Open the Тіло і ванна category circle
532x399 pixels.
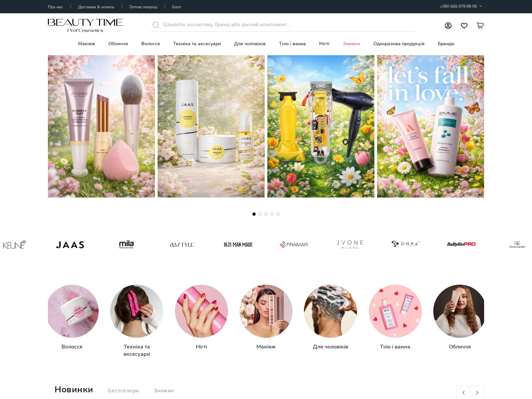coord(395,311)
